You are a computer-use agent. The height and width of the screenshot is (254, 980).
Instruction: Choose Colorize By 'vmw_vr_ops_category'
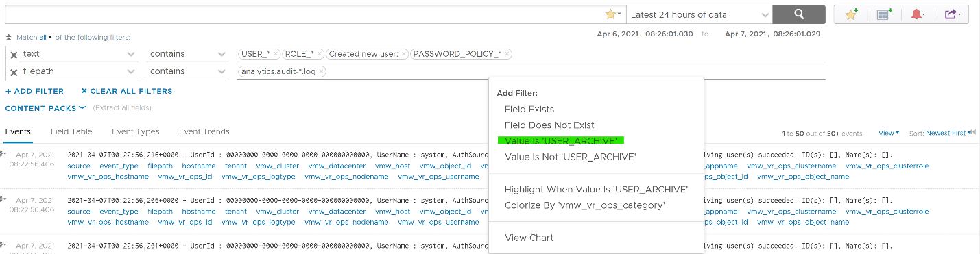(585, 205)
